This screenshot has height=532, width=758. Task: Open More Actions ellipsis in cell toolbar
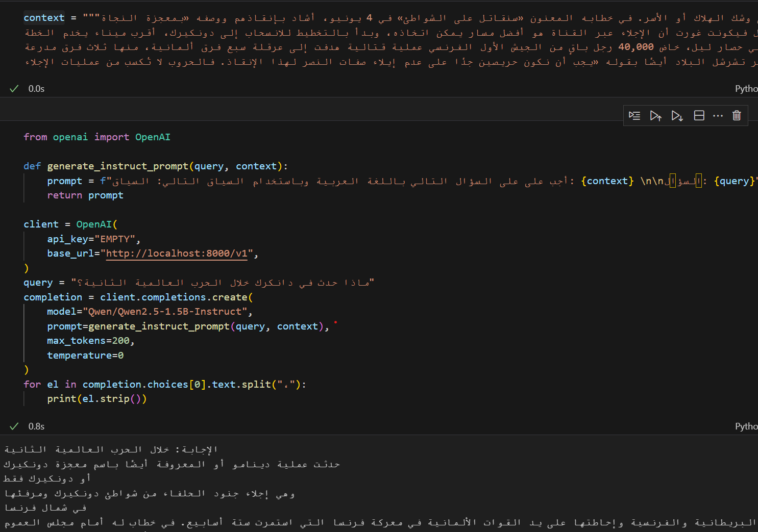pos(718,116)
